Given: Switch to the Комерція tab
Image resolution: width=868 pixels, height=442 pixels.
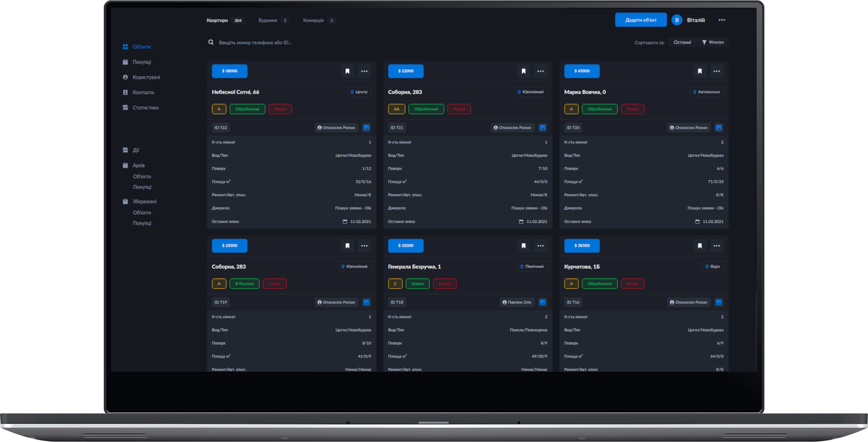Looking at the screenshot, I should click(313, 20).
